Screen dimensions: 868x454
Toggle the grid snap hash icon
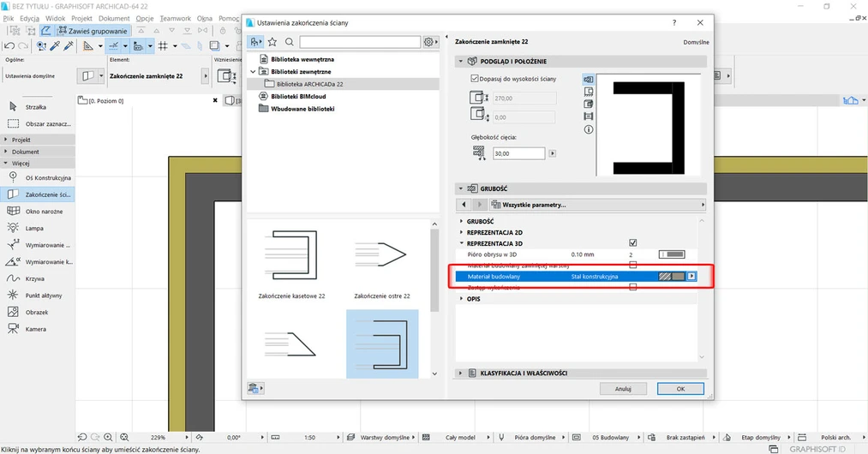coord(163,46)
